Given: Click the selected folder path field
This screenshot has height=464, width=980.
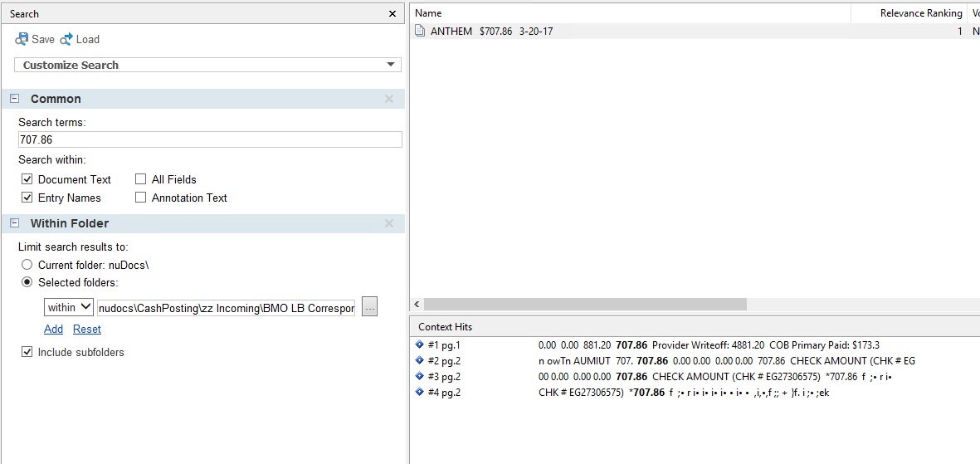Looking at the screenshot, I should pyautogui.click(x=227, y=308).
